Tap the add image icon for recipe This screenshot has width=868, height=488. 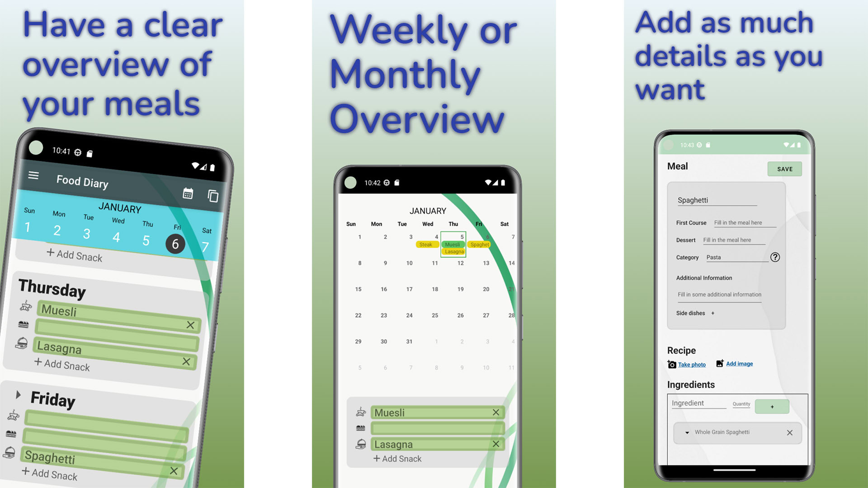point(720,363)
